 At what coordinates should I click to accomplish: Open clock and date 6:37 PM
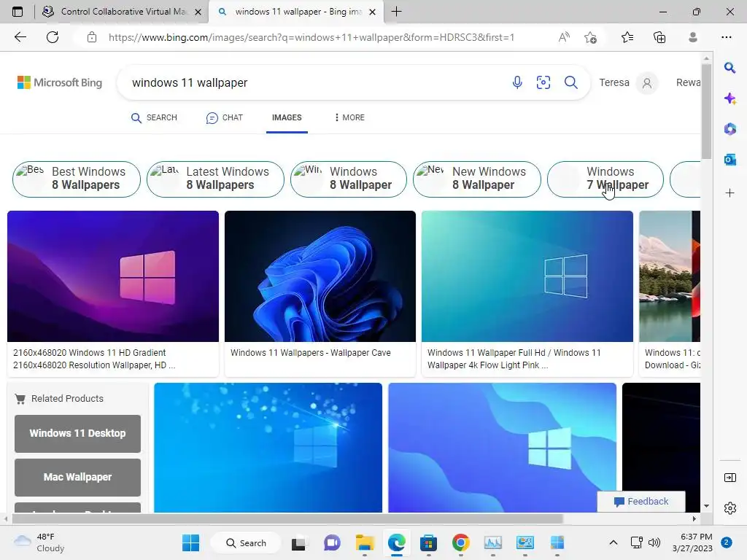[x=692, y=542]
